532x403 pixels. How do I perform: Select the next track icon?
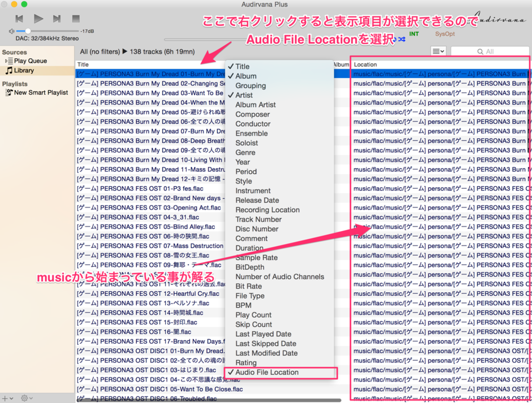click(x=56, y=19)
